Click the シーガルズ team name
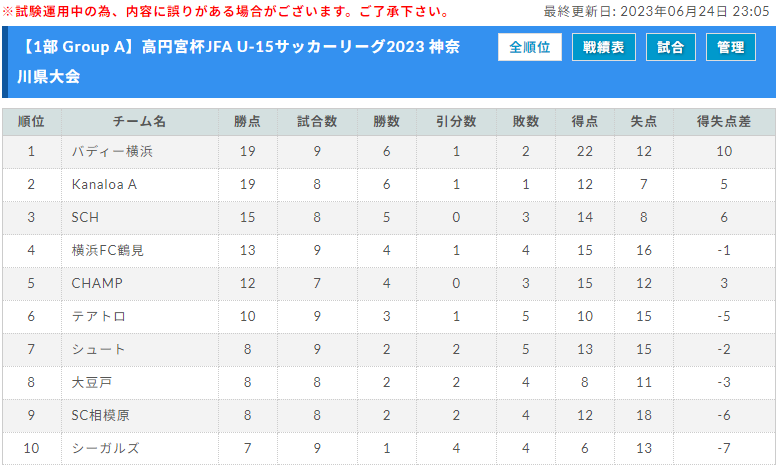 105,448
